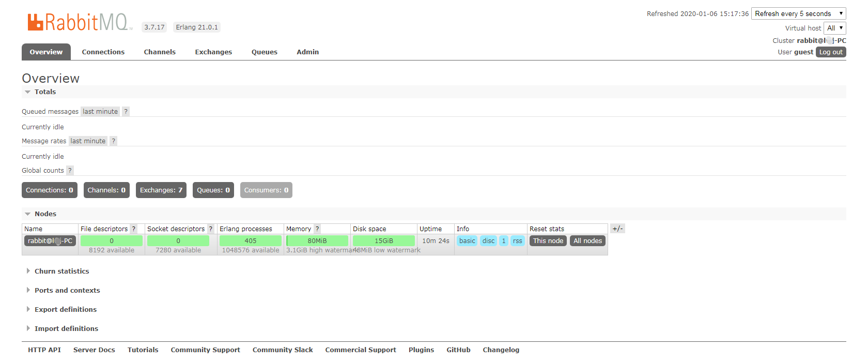868x362 pixels.
Task: Switch to the Admin tab
Action: 308,52
